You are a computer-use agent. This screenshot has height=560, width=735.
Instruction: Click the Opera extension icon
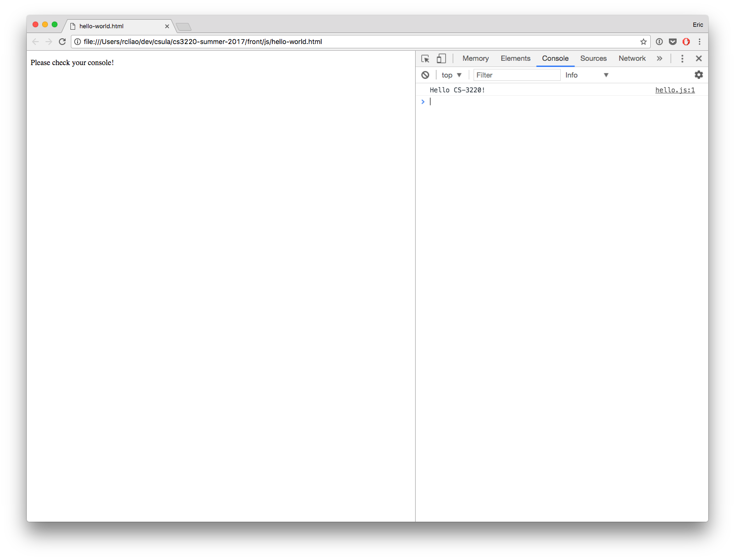click(x=686, y=42)
